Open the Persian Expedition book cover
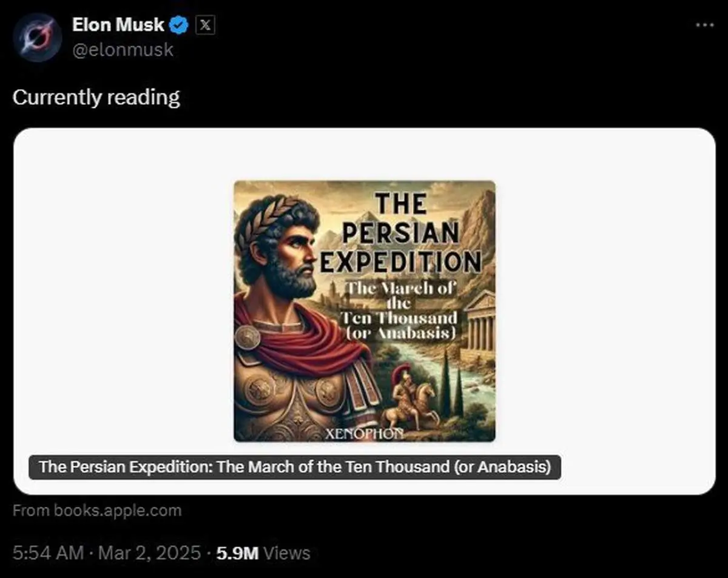This screenshot has width=728, height=578. tap(364, 311)
